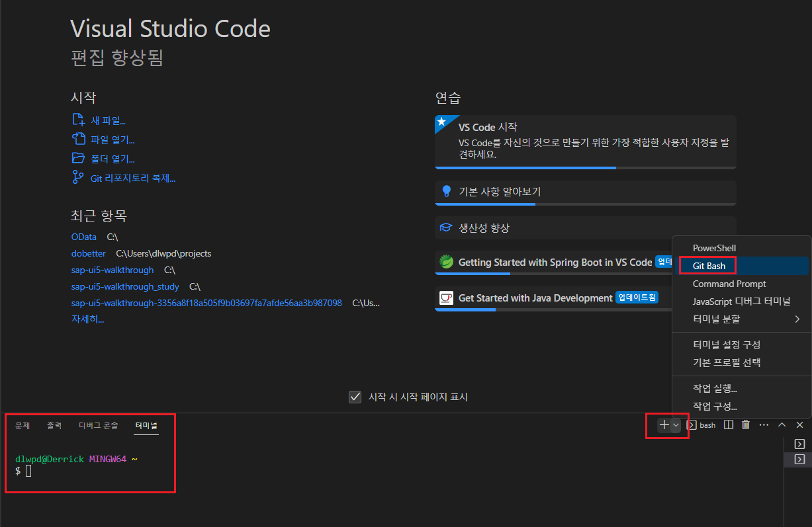Choose Git Bash from the terminal profile menu

(x=741, y=266)
